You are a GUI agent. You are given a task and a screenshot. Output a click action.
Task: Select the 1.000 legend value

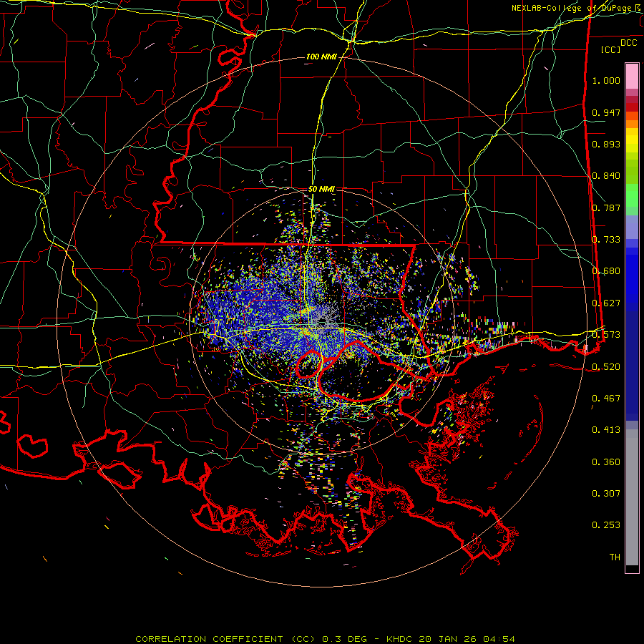(606, 80)
